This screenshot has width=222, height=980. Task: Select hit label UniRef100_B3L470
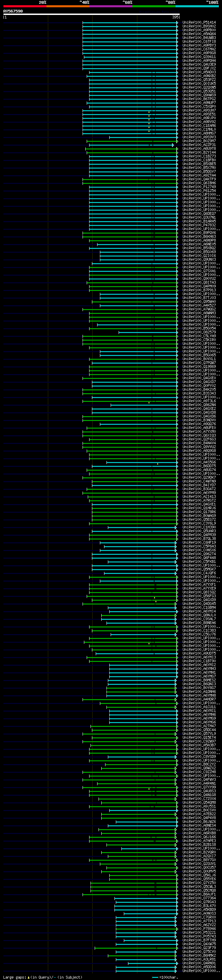tap(199, 906)
